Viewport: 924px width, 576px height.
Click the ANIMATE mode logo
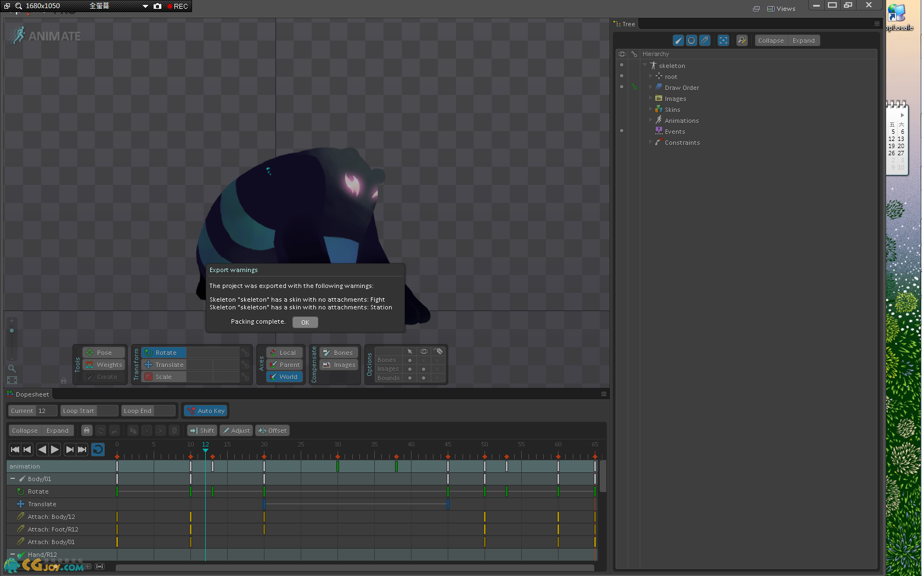[x=46, y=36]
